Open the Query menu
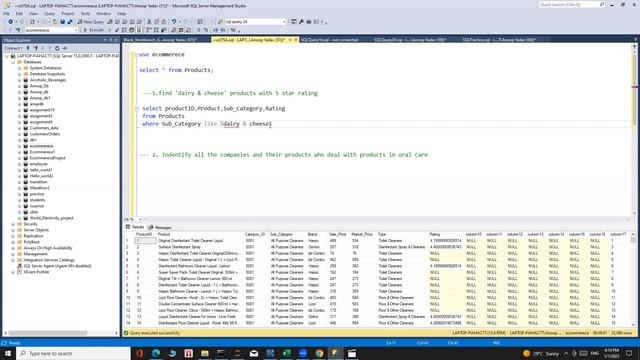The width and height of the screenshot is (640, 360). (x=49, y=13)
